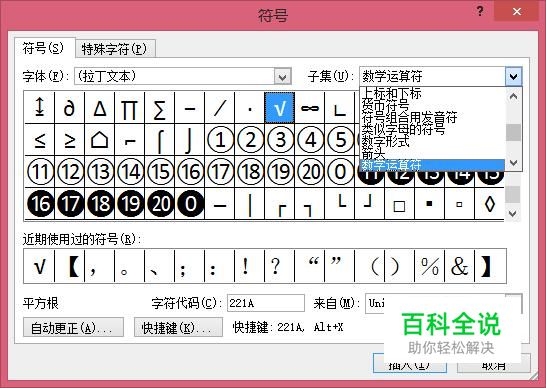Switch to the 符号(S) tab
This screenshot has height=388, width=546.
(44, 48)
